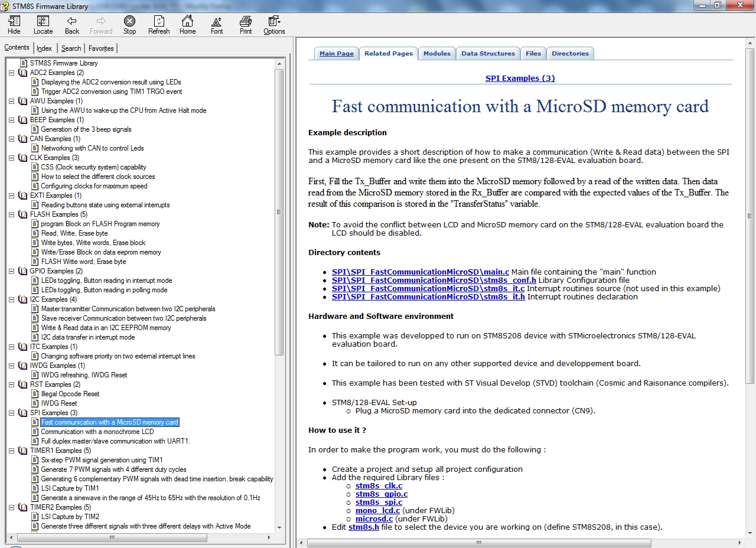Click the book icon beside EXTI Examples
The width and height of the screenshot is (756, 548).
(23, 195)
